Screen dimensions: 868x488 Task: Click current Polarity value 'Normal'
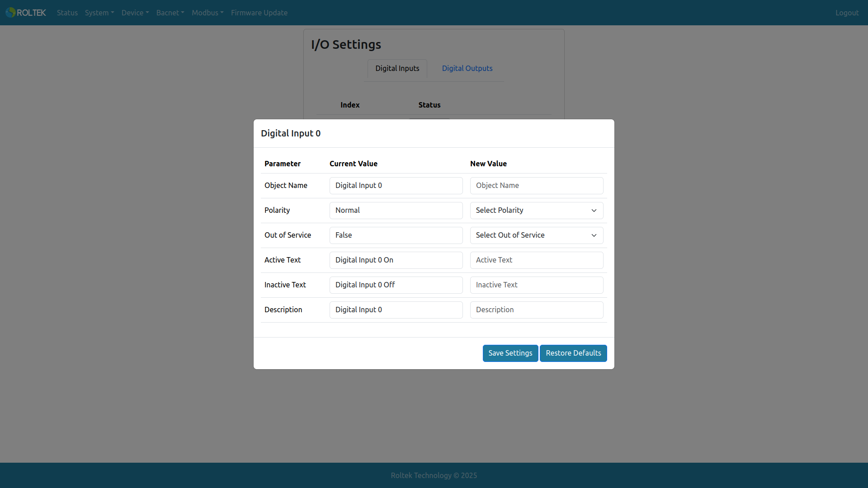(396, 211)
